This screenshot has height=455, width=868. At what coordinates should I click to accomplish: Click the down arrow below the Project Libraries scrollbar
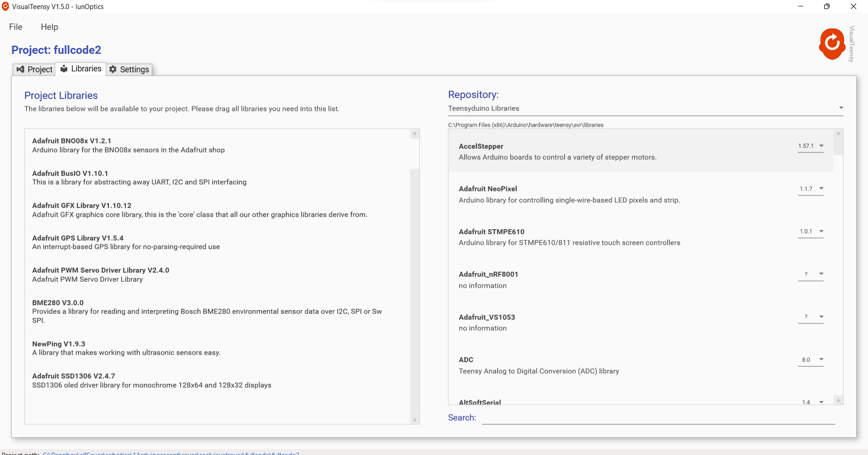(415, 420)
